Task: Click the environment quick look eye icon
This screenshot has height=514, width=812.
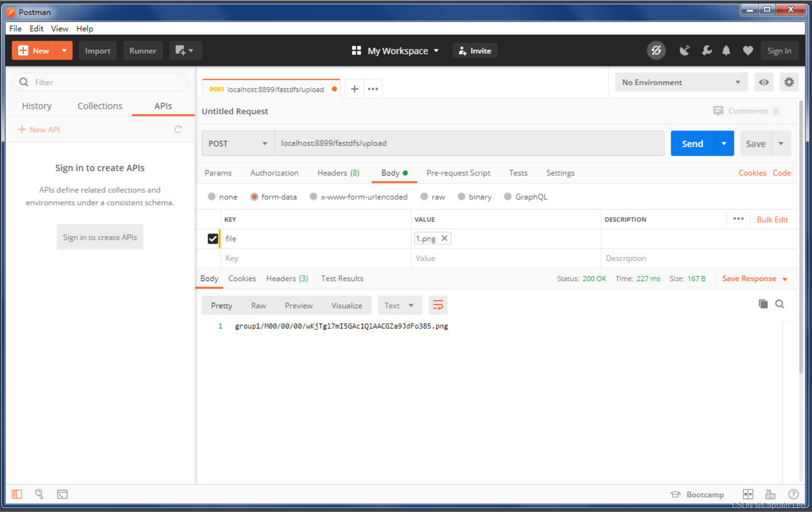Action: [764, 82]
